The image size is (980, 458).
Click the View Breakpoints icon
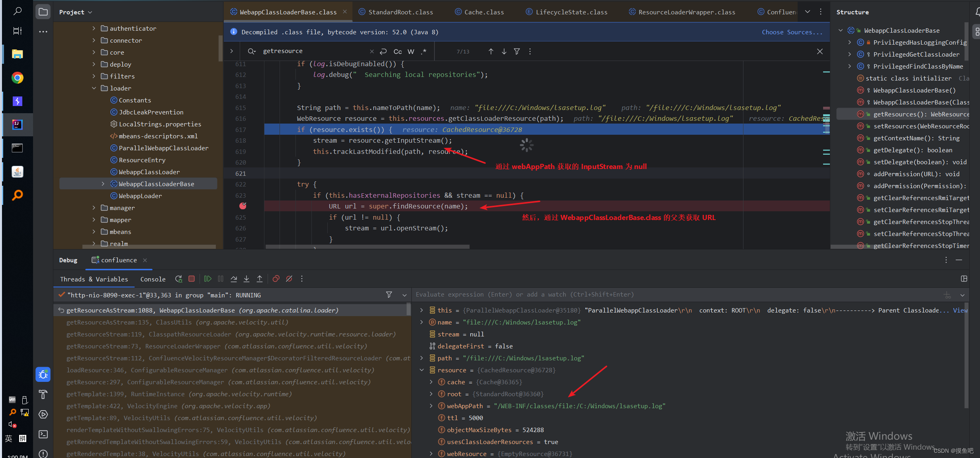(276, 279)
